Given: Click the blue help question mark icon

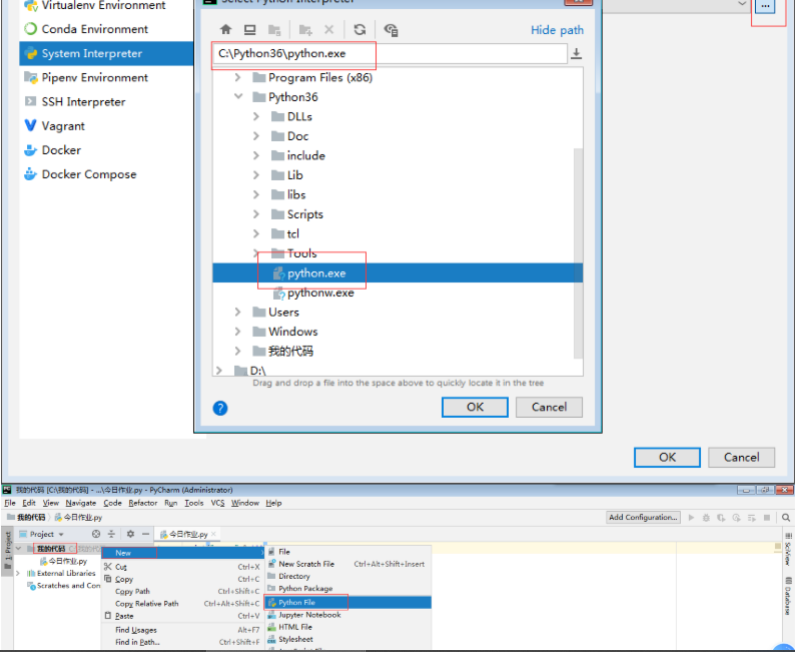Looking at the screenshot, I should pyautogui.click(x=220, y=408).
